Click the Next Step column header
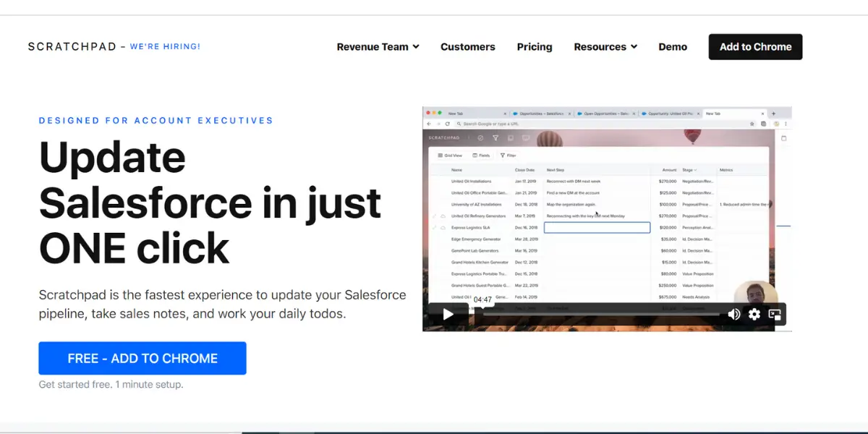Image resolution: width=868 pixels, height=434 pixels. 556,170
